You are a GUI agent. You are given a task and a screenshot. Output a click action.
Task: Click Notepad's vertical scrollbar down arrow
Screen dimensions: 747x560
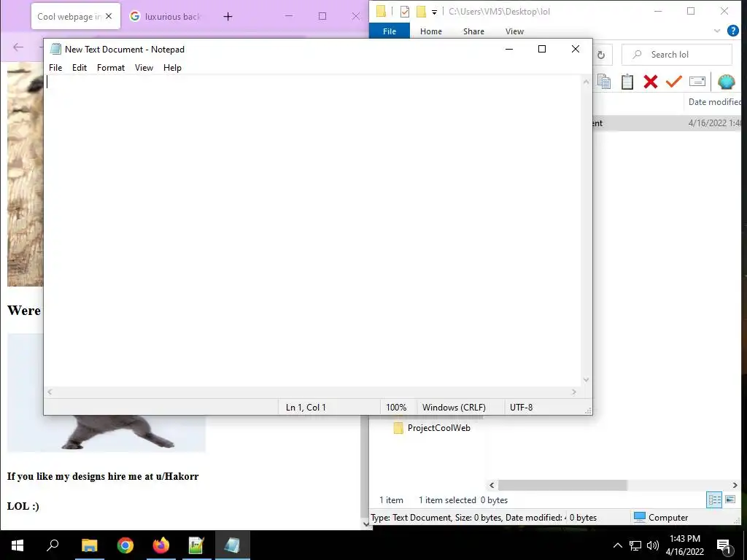tap(587, 379)
